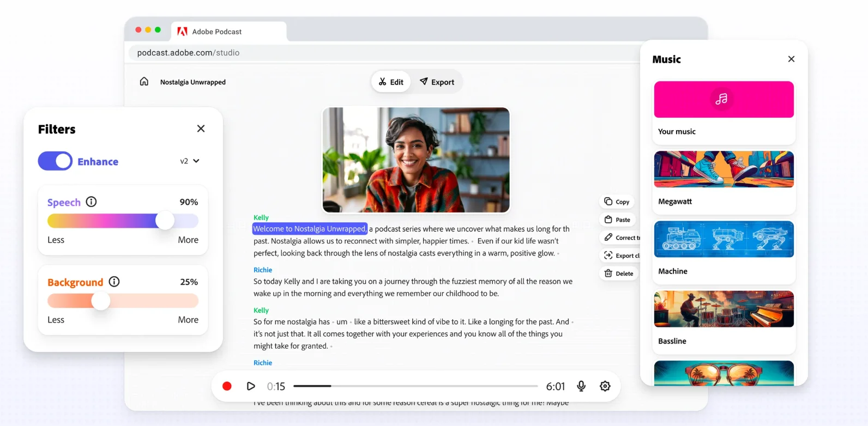
Task: Adjust the Speech slider handle at 90%
Action: (x=165, y=221)
